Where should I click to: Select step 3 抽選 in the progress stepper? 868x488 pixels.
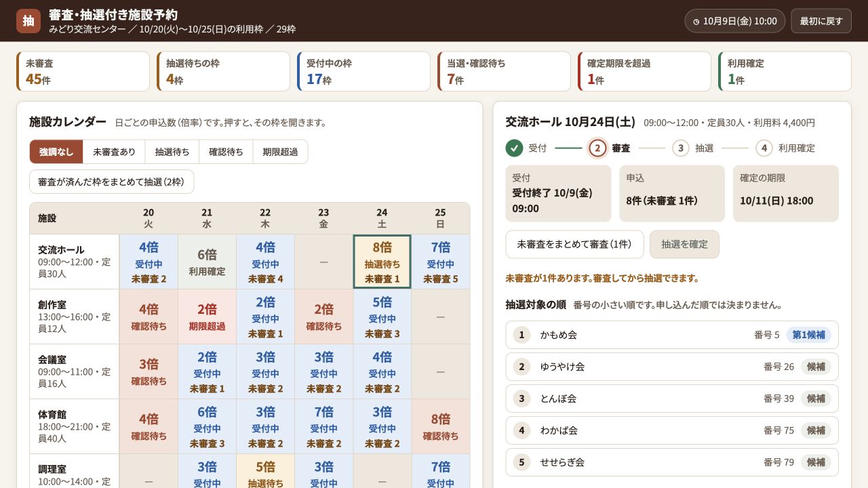coord(681,148)
